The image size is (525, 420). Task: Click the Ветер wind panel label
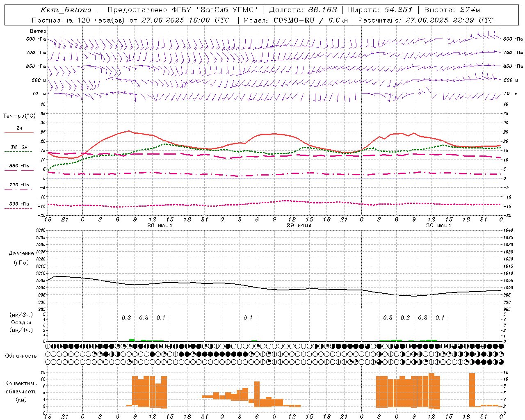[x=38, y=31]
